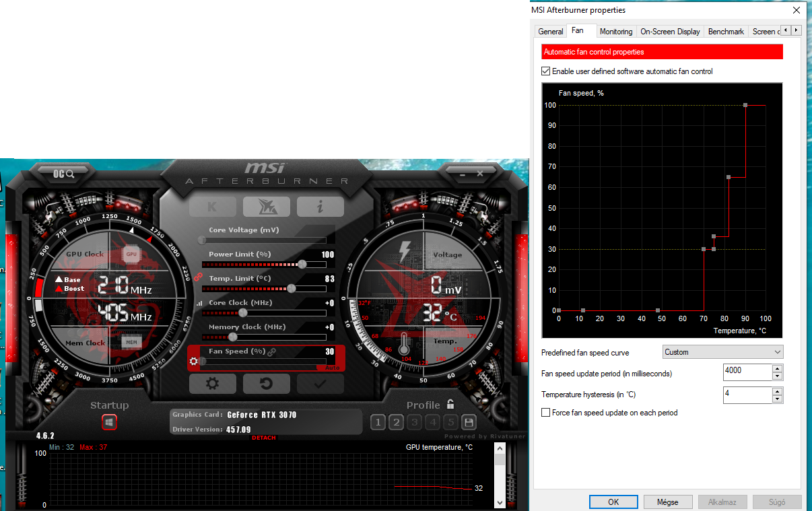Close the MSI Afterburner properties window

click(x=797, y=10)
